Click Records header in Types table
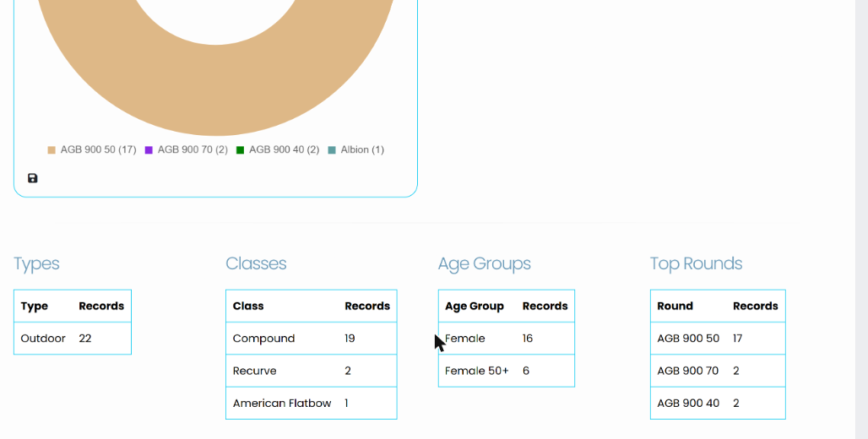Image resolution: width=868 pixels, height=439 pixels. click(101, 306)
